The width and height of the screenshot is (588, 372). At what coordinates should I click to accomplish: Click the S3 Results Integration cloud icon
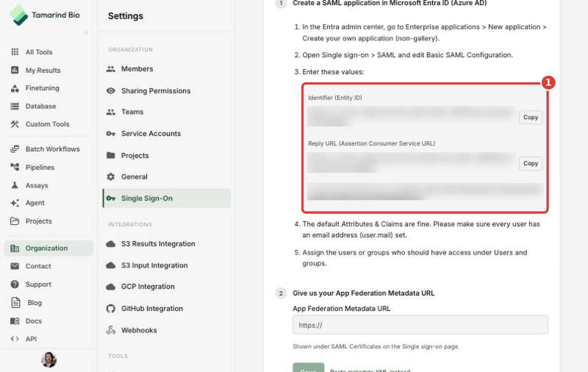point(111,244)
